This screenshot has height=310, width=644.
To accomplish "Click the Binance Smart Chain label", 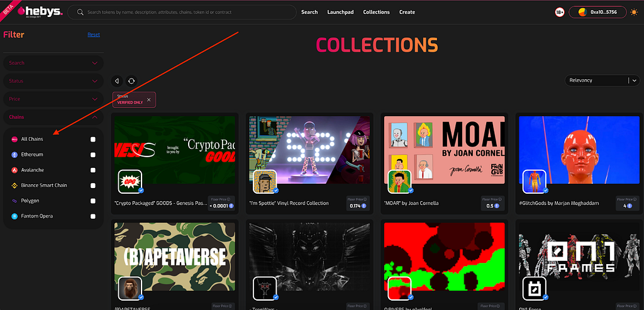I will (x=44, y=185).
